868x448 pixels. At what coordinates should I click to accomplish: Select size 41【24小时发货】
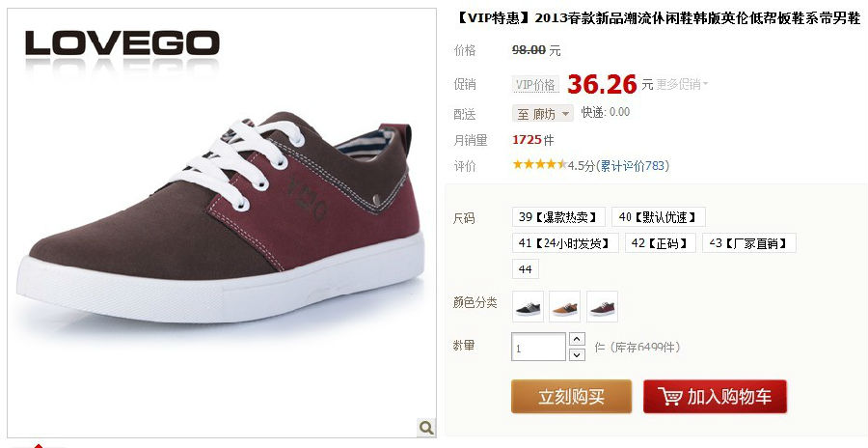(565, 243)
